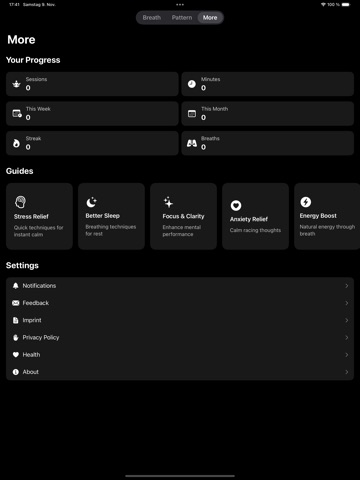Select the Minutes label text

210,79
